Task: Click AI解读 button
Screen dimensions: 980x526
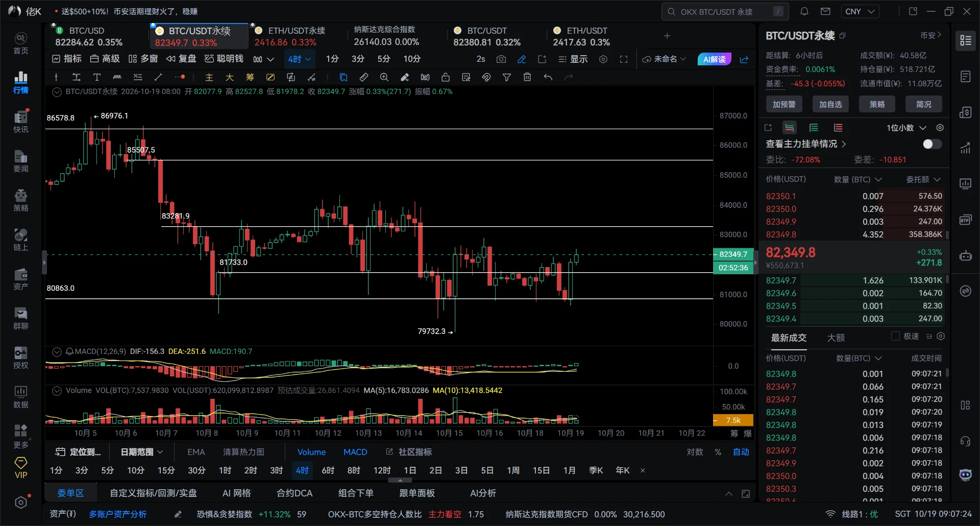Action: click(x=715, y=59)
